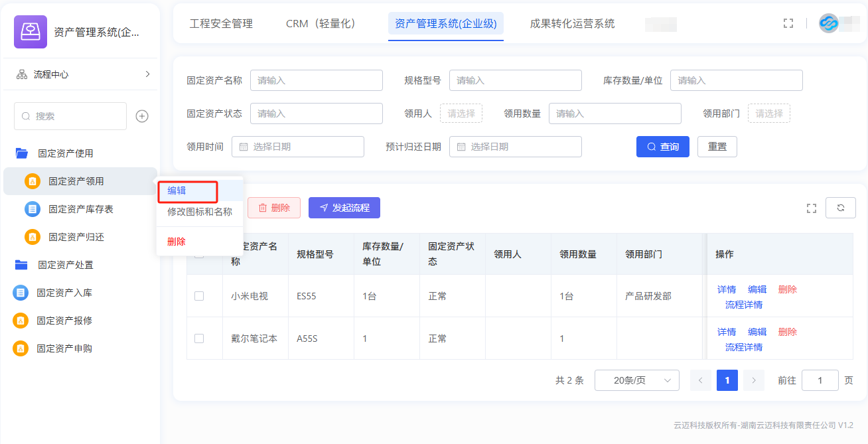Click the 查询 search button
Viewport: 868px width, 444px height.
coord(662,147)
